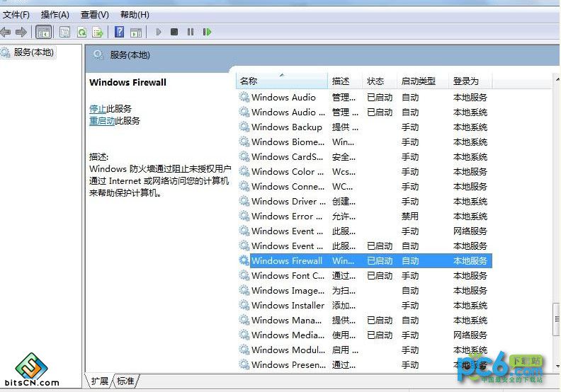Click gear icon of Windows Backup row
This screenshot has height=392, width=561.
pos(244,127)
